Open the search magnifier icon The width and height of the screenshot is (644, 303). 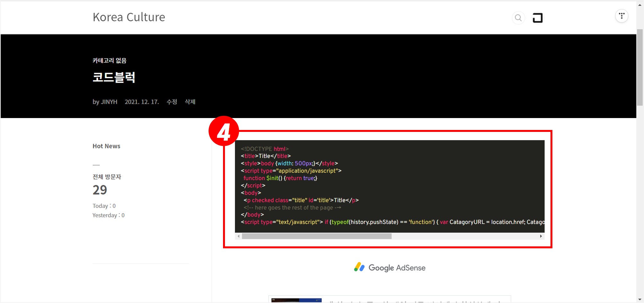(x=518, y=18)
